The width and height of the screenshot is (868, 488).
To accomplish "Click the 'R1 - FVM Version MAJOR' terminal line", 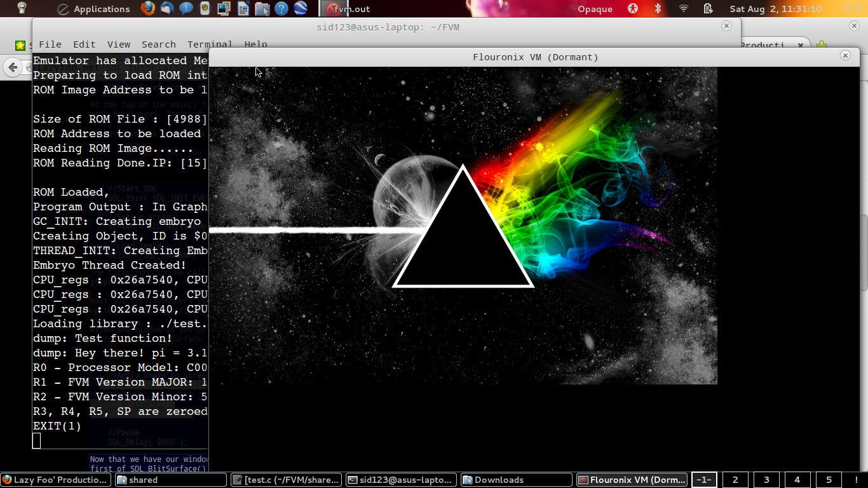I will [120, 382].
